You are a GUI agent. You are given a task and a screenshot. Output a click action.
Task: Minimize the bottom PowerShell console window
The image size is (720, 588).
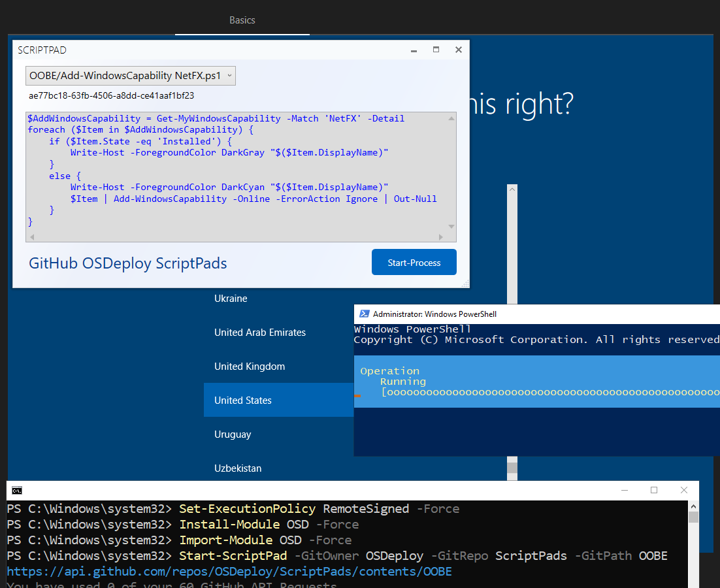coord(625,490)
